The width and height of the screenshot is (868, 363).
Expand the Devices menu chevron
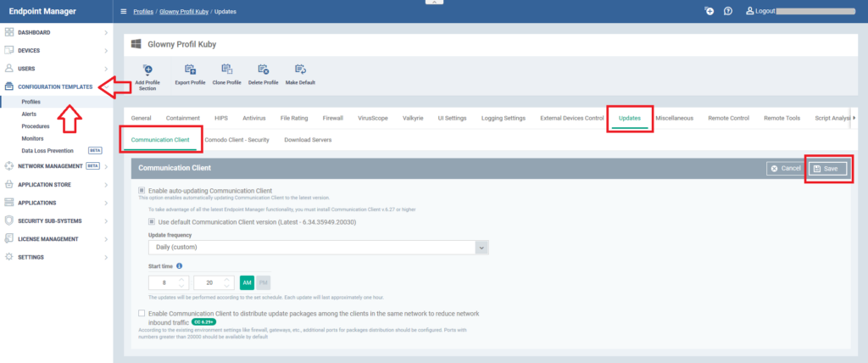click(106, 51)
